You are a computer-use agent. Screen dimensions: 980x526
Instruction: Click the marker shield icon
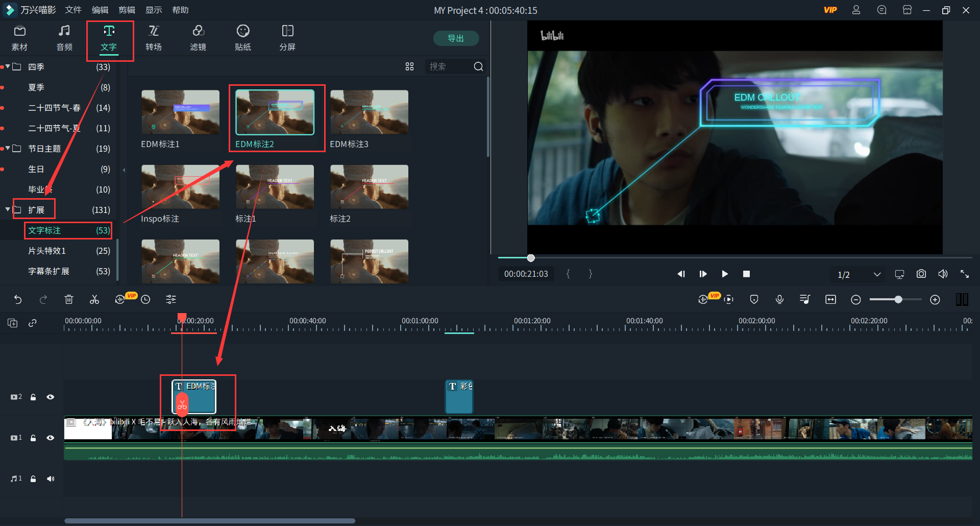[754, 300]
